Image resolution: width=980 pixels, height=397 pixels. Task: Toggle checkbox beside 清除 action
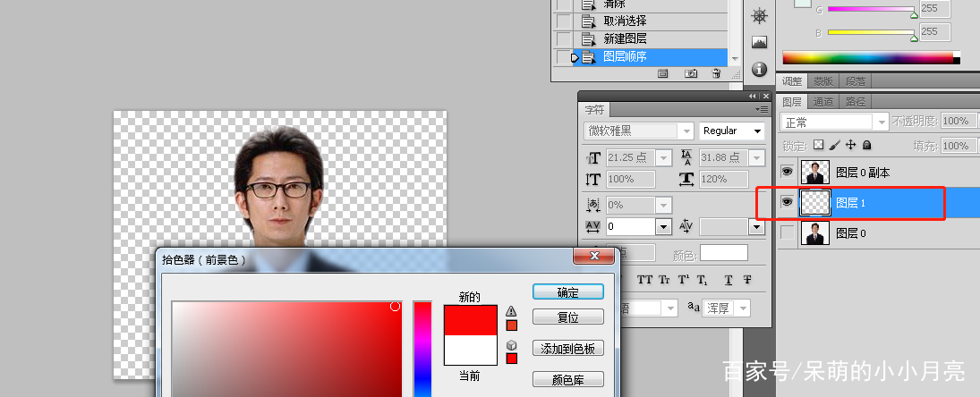(563, 4)
